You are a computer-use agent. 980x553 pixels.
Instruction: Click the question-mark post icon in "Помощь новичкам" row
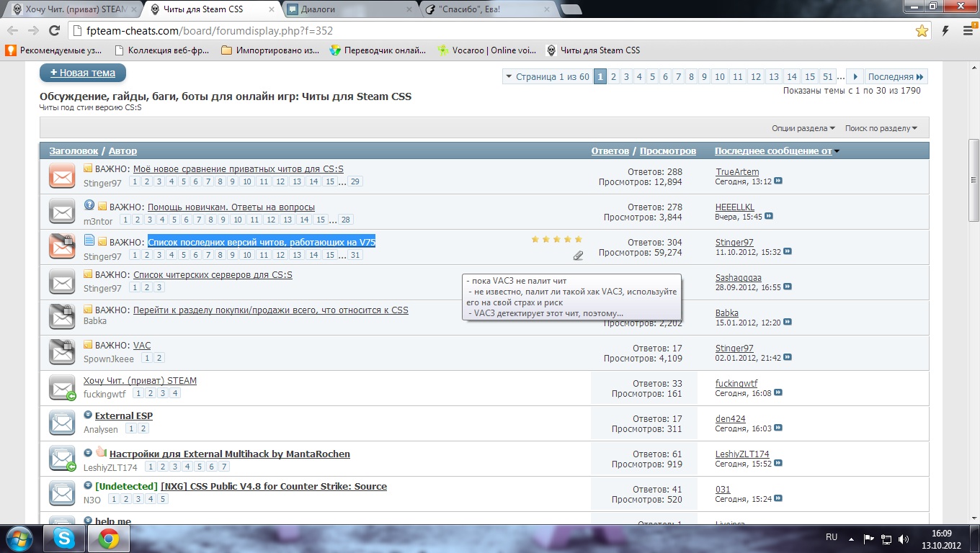(x=89, y=205)
